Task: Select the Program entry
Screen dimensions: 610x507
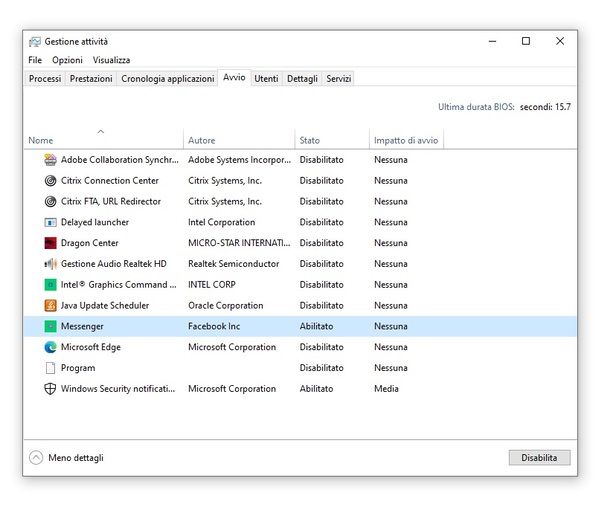Action: (78, 368)
